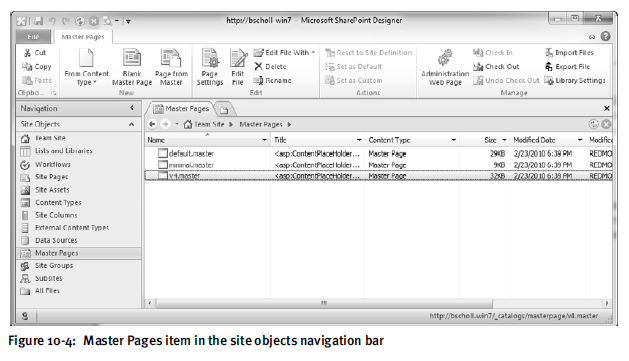Open the new blank tab
Screen dimensions: 629x361
tap(224, 109)
